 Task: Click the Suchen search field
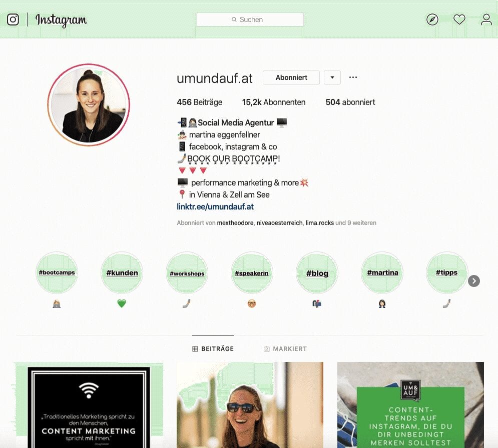point(250,19)
